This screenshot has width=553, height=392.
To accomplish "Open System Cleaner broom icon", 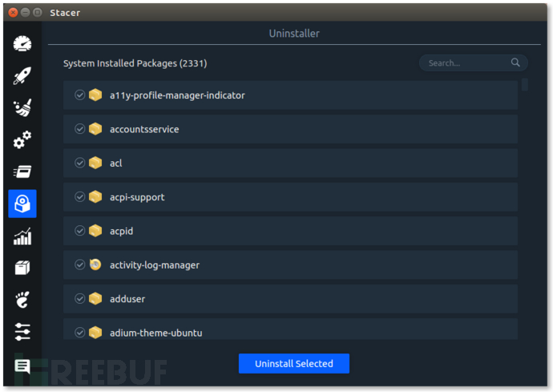I will pyautogui.click(x=22, y=107).
